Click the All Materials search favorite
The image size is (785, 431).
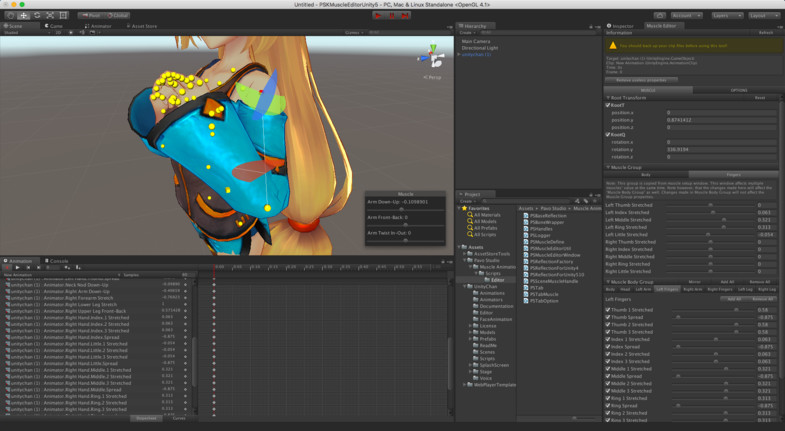click(483, 215)
